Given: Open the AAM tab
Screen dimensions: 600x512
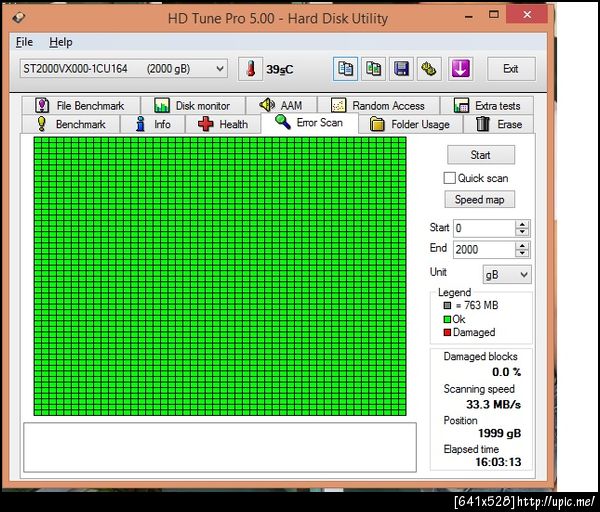Looking at the screenshot, I should pos(281,105).
